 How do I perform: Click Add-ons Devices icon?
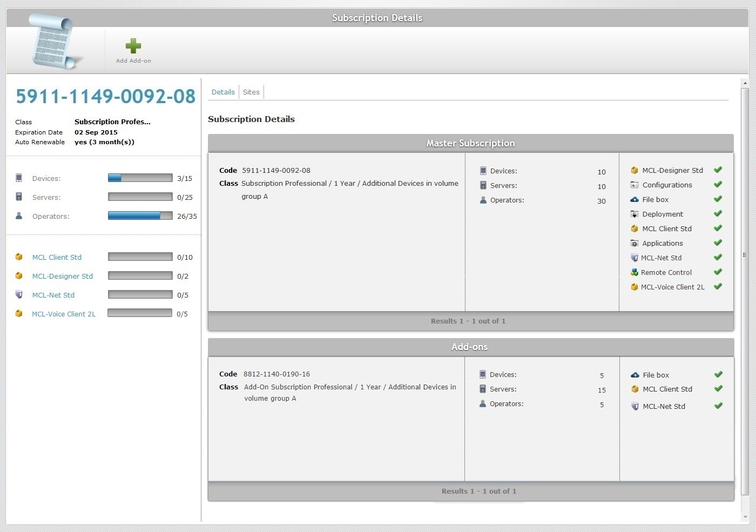[483, 374]
